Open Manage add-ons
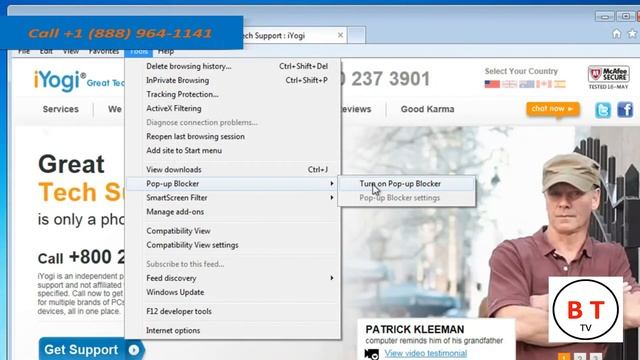This screenshot has height=360, width=640. 233,212
